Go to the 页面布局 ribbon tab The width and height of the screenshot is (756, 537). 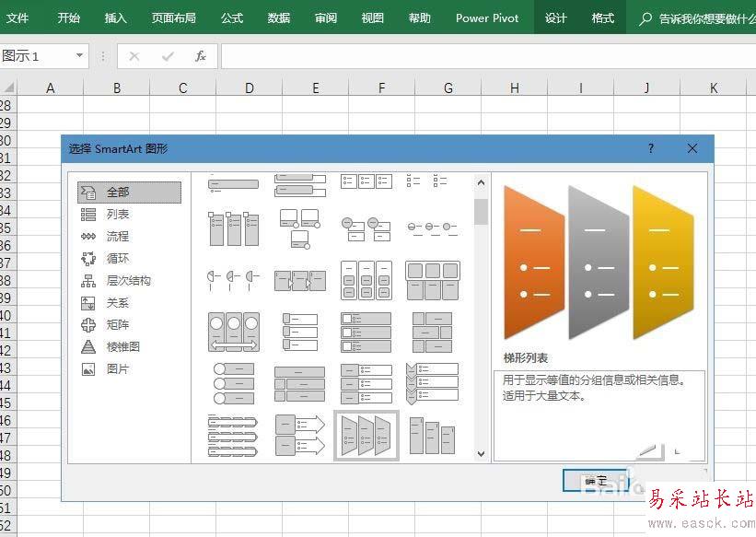click(x=173, y=18)
